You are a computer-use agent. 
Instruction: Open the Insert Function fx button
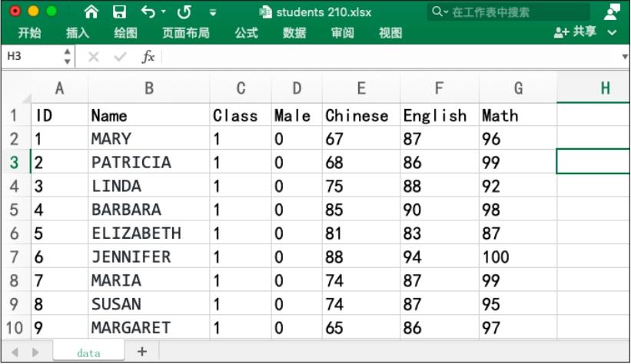(x=148, y=58)
